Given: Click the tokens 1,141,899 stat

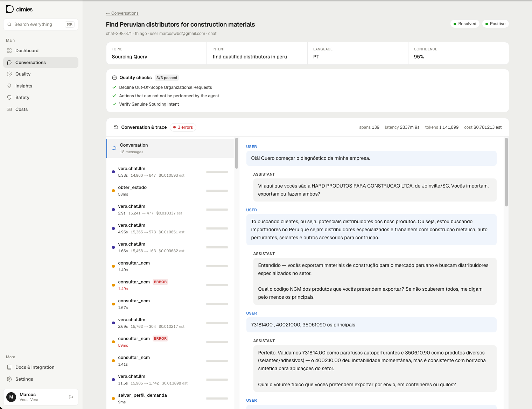Looking at the screenshot, I should pyautogui.click(x=442, y=127).
